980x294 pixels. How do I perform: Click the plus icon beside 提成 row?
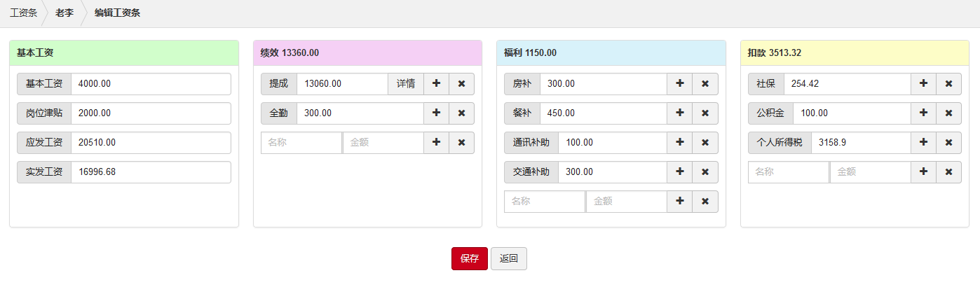coord(436,84)
